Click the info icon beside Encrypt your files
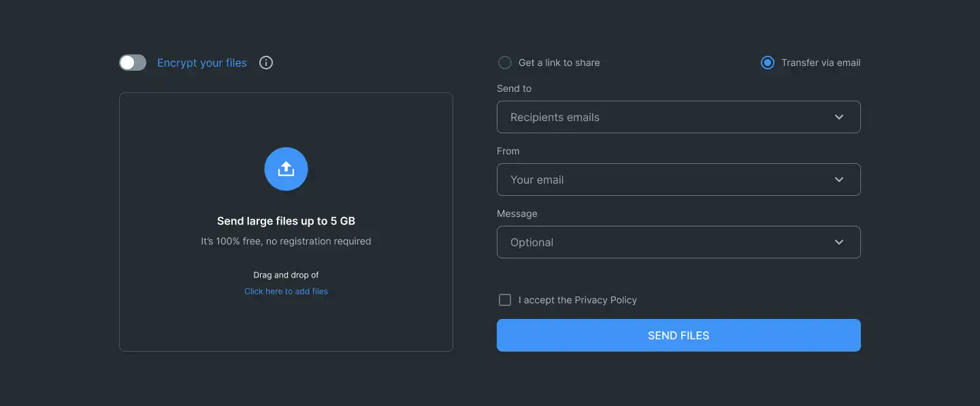Screen dimensions: 980x406 (266, 63)
